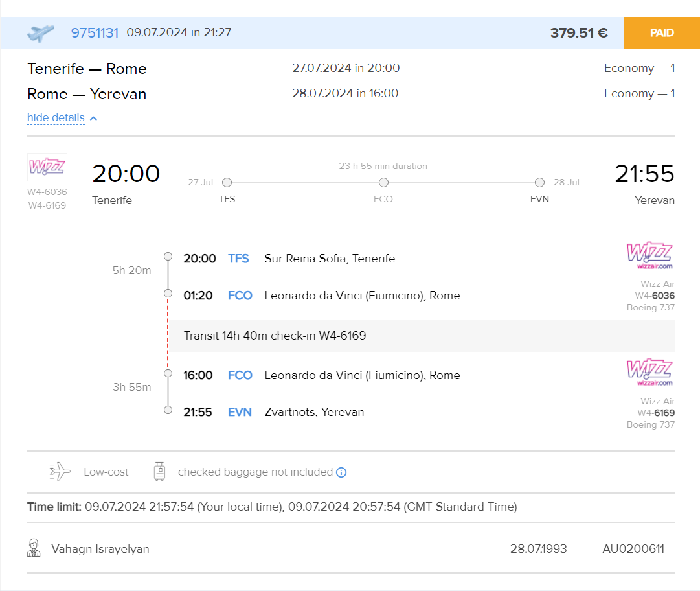Click the date 28.07.2024 in 16:00
This screenshot has width=700, height=591.
pyautogui.click(x=345, y=93)
